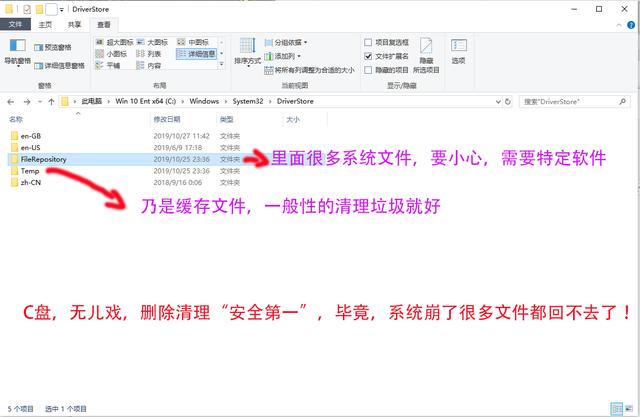Click System32 breadcrumb segment
The image size is (640, 417).
coord(248,101)
